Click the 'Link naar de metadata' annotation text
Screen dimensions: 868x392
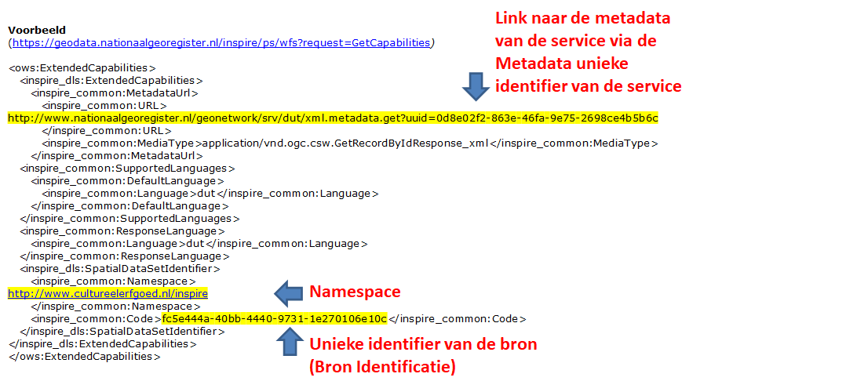coord(583,18)
